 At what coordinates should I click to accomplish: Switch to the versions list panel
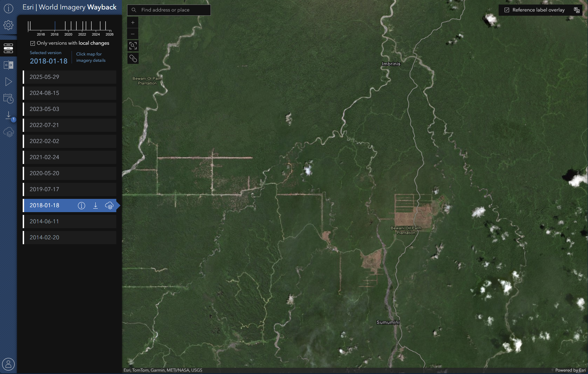[8, 48]
